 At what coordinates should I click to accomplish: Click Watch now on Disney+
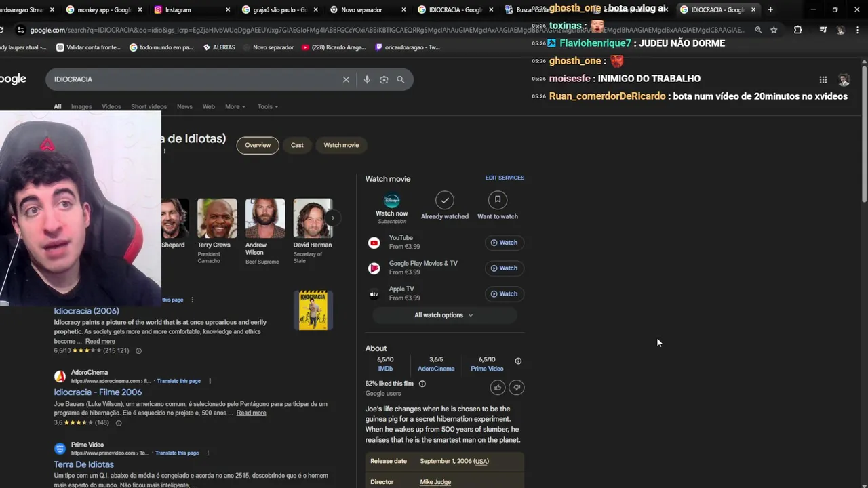[x=392, y=208]
